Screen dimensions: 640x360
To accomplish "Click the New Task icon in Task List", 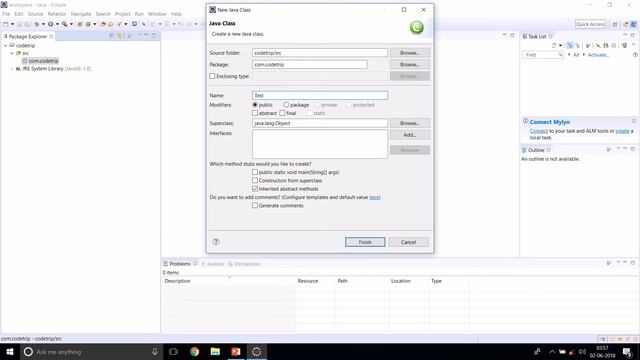I will pyautogui.click(x=554, y=45).
